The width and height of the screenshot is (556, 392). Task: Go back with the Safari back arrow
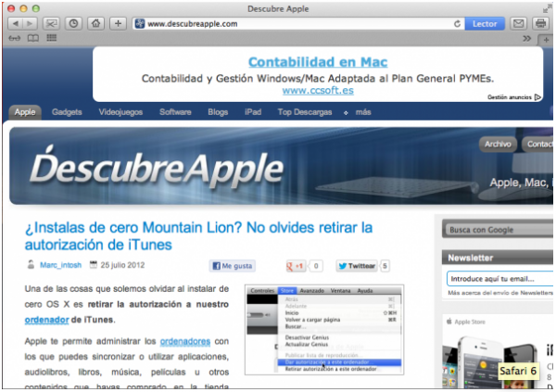[15, 24]
